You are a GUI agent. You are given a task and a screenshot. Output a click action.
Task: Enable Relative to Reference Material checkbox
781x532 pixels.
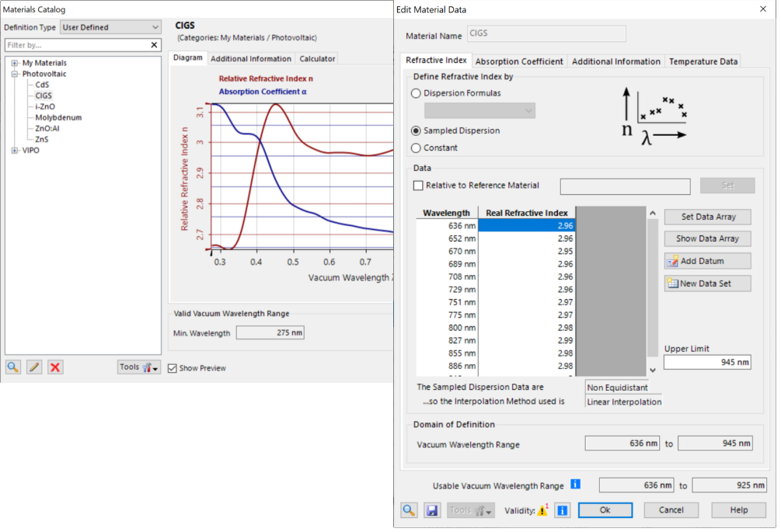(418, 186)
